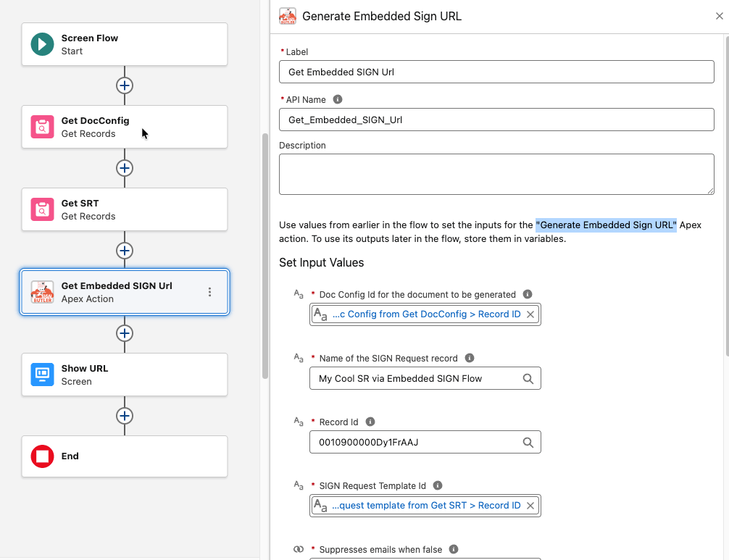Click search icon in Record Id field
729x560 pixels.
[528, 443]
